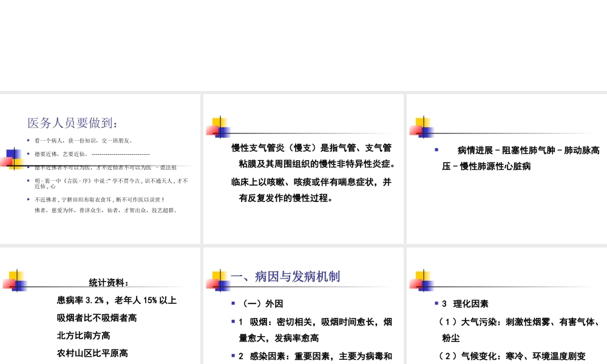The image size is (607, 364).
Task: Click the colored square emblem on the 统计资料 slide
Action: click(15, 280)
